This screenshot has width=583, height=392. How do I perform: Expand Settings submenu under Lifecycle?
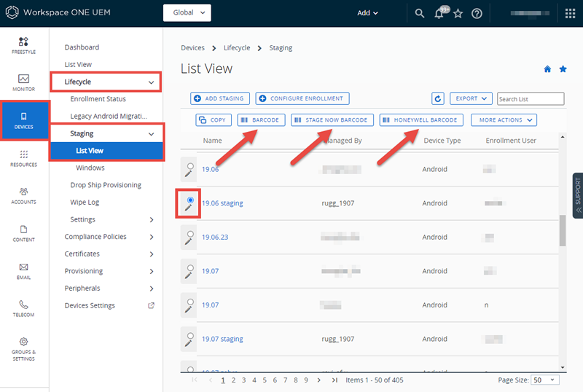coord(152,220)
